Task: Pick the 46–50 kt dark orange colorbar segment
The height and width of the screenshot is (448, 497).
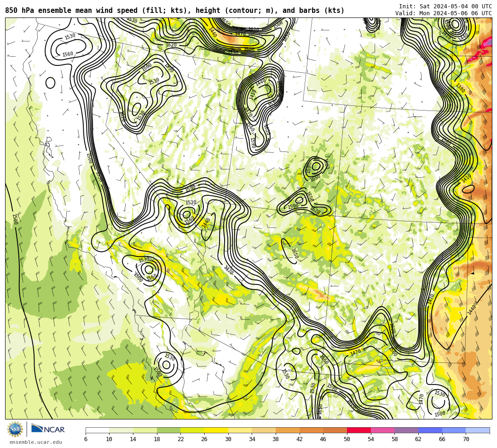Action: point(335,430)
